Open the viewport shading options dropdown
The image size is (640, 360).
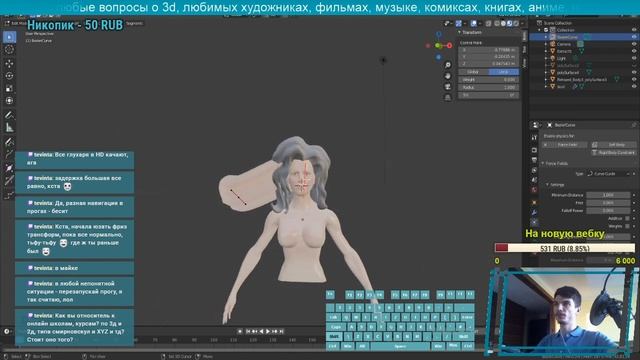(x=523, y=24)
